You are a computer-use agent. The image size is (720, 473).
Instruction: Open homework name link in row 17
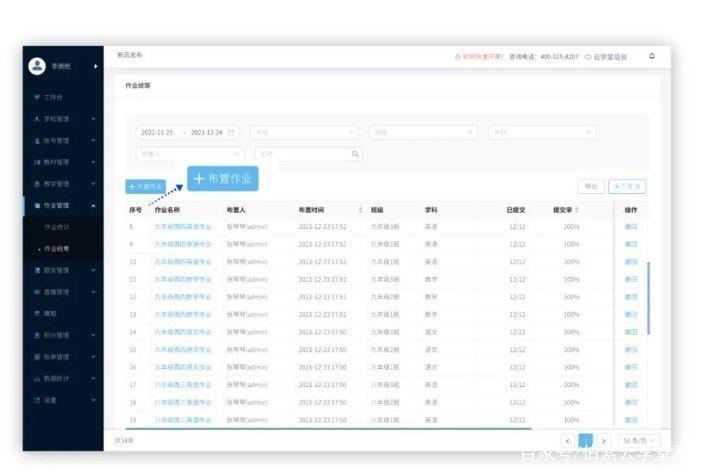183,385
